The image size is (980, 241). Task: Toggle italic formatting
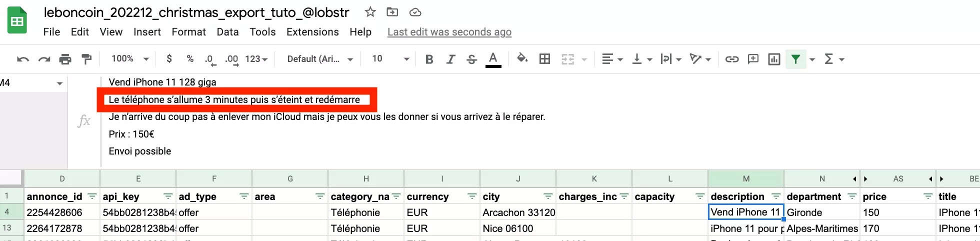click(x=450, y=59)
